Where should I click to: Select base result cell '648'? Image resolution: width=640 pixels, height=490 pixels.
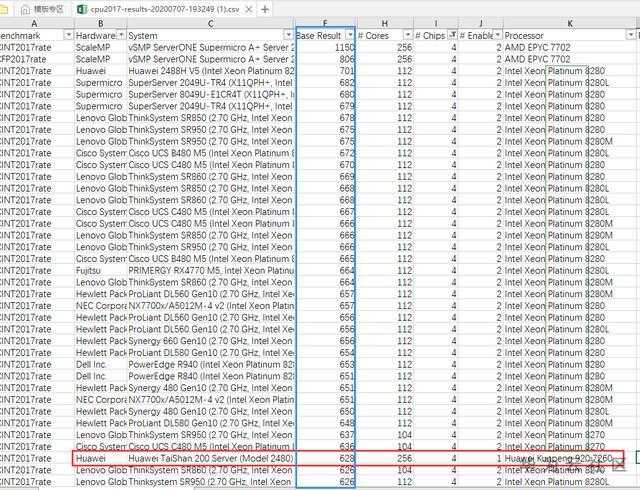325,423
